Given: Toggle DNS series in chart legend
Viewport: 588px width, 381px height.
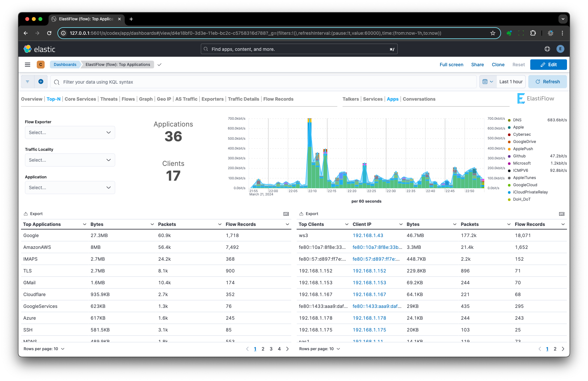Looking at the screenshot, I should (x=517, y=120).
